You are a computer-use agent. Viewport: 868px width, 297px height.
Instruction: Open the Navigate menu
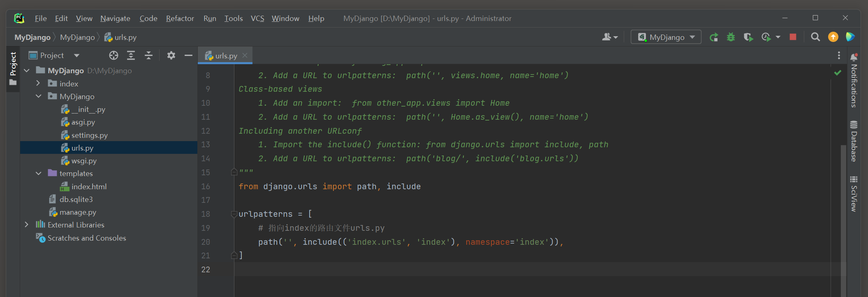coord(115,19)
